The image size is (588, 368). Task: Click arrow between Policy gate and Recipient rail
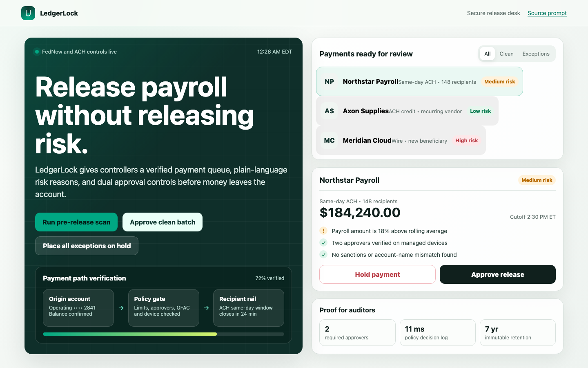point(206,308)
